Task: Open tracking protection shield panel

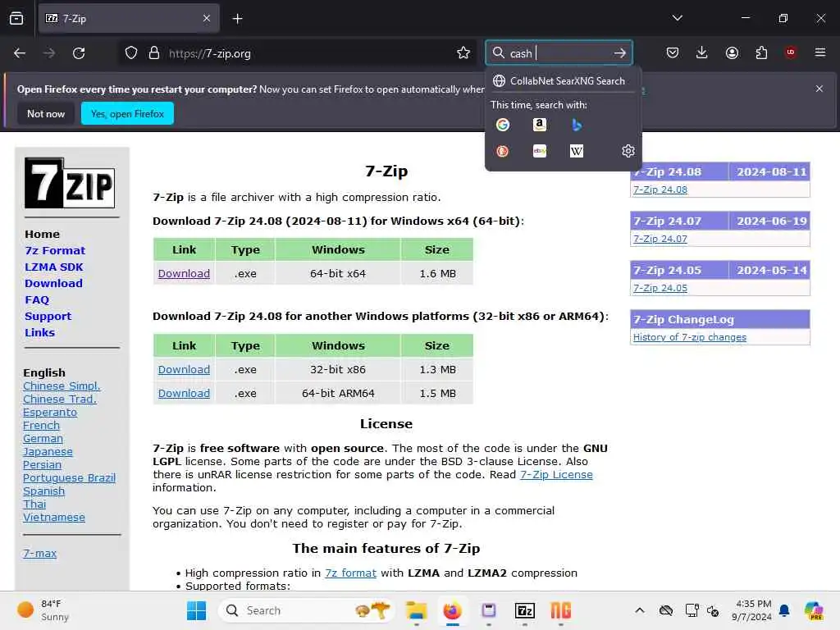Action: (x=131, y=53)
